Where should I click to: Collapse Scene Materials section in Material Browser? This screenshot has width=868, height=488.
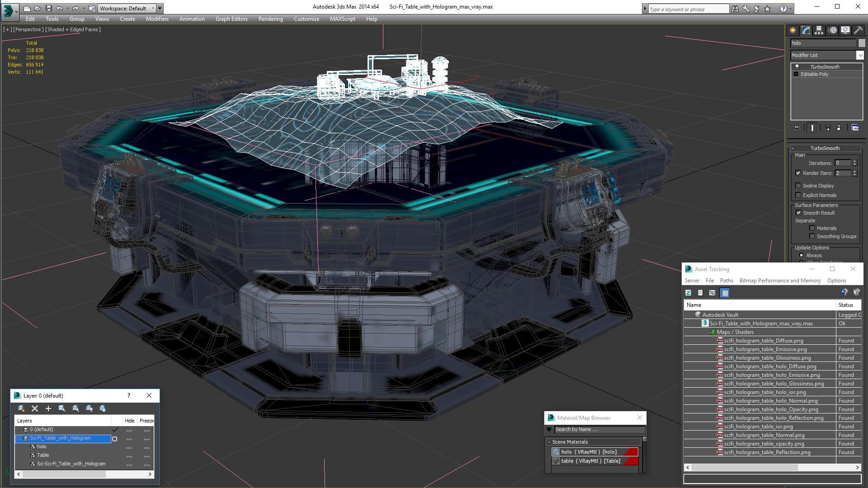[x=549, y=442]
